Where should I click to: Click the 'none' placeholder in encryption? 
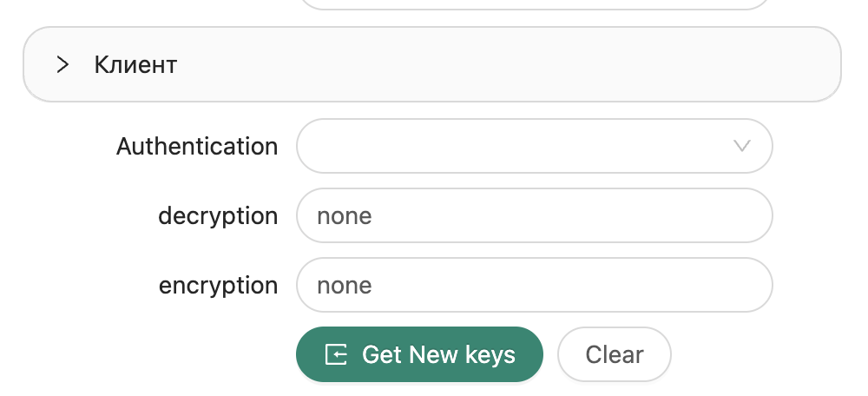pyautogui.click(x=345, y=285)
